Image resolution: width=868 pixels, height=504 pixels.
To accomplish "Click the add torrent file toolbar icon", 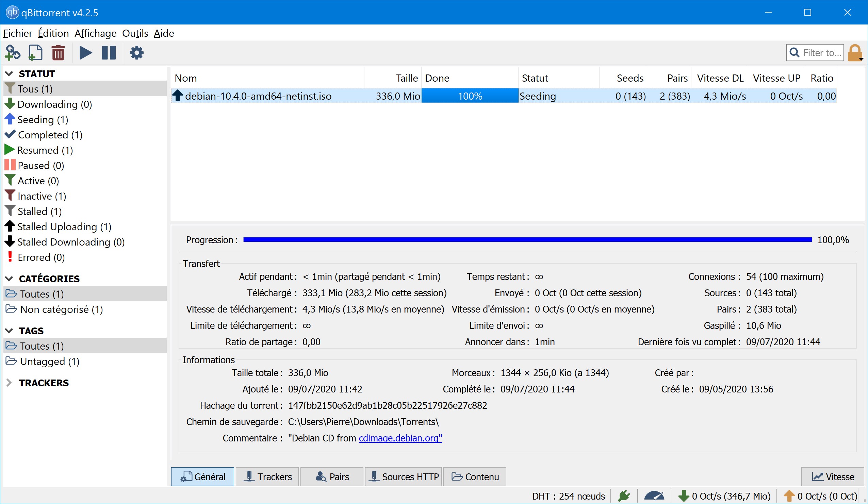I will pyautogui.click(x=35, y=53).
